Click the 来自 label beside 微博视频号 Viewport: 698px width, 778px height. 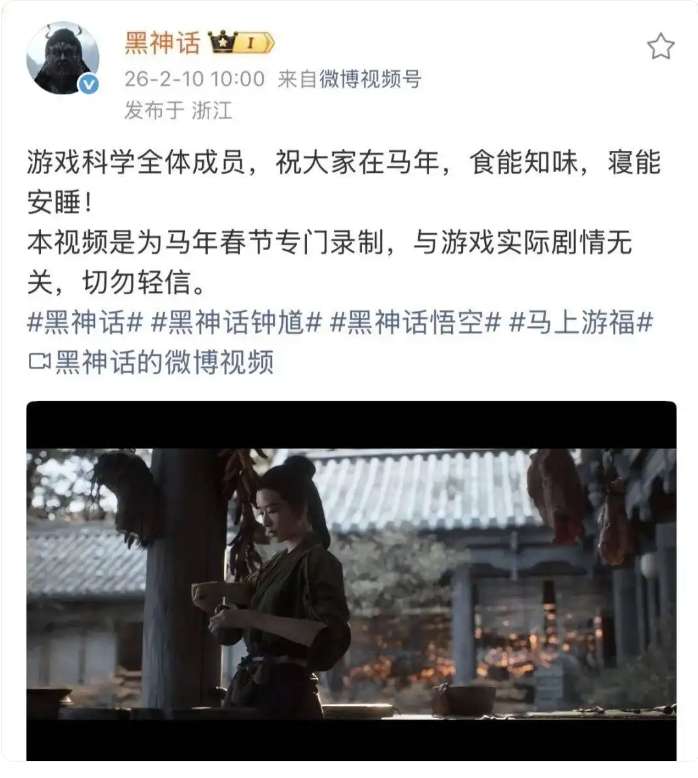(x=297, y=79)
